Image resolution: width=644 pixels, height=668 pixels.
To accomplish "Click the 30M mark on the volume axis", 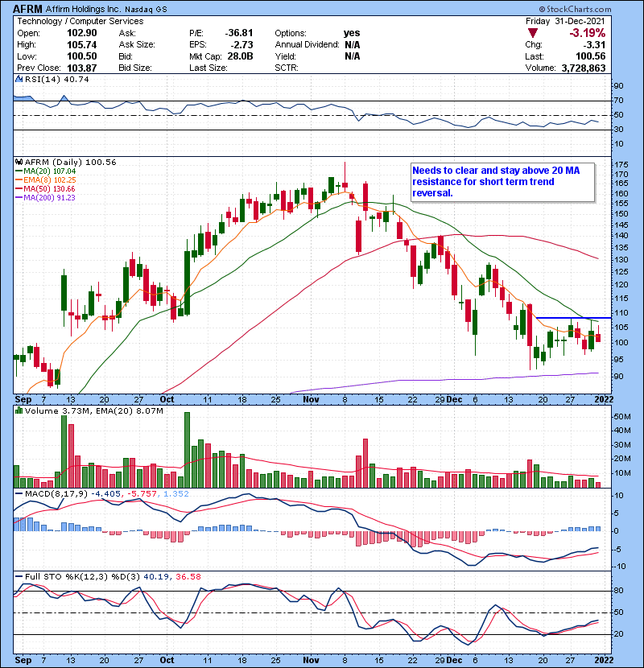I will point(622,445).
